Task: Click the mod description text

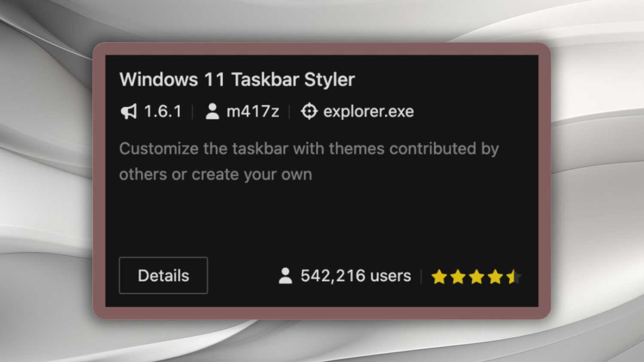Action: click(x=309, y=161)
